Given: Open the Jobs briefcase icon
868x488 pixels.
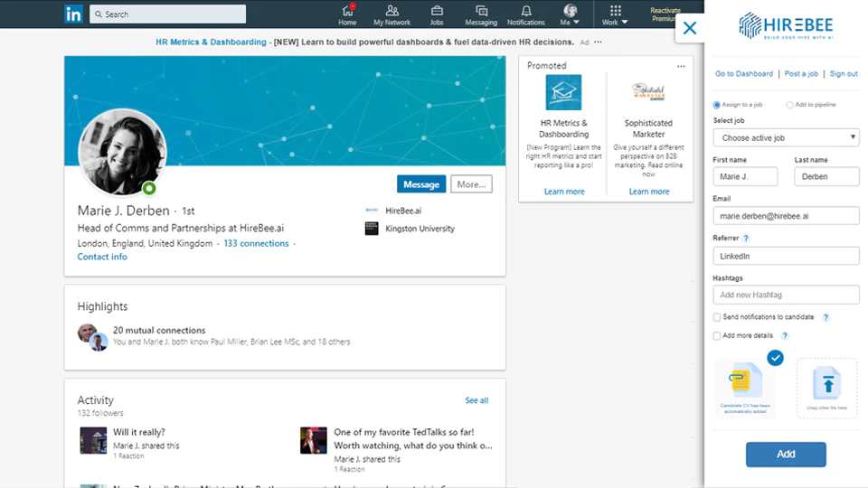Looking at the screenshot, I should [x=437, y=15].
